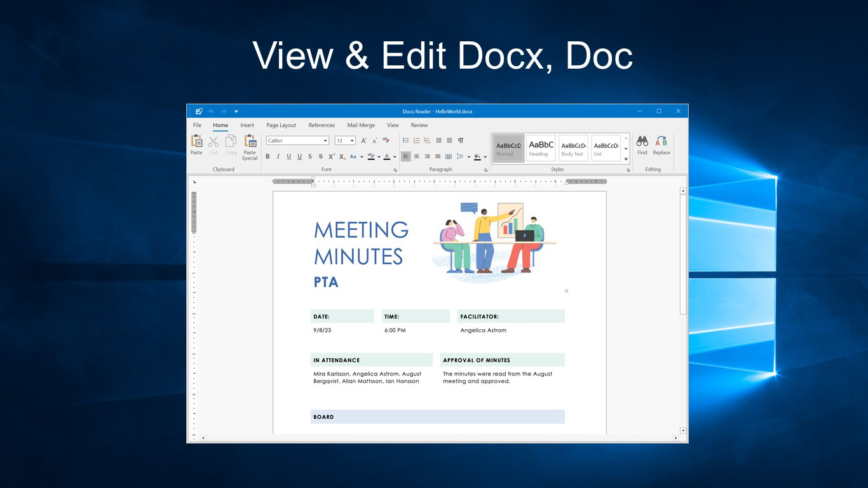Toggle align text right
This screenshot has width=868, height=488.
(427, 156)
